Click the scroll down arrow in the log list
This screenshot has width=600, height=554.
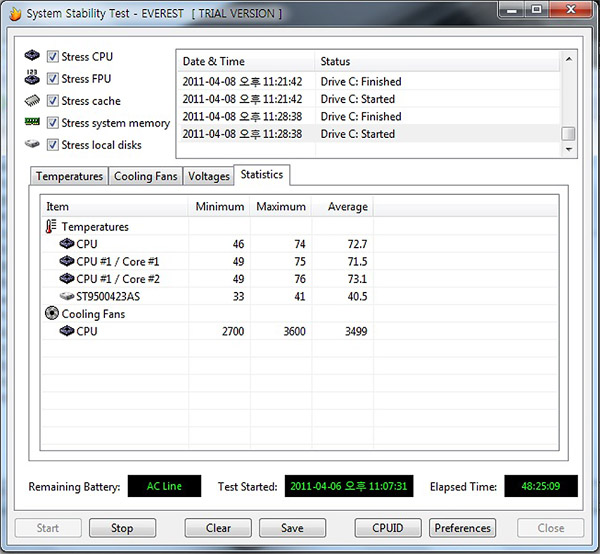click(569, 149)
